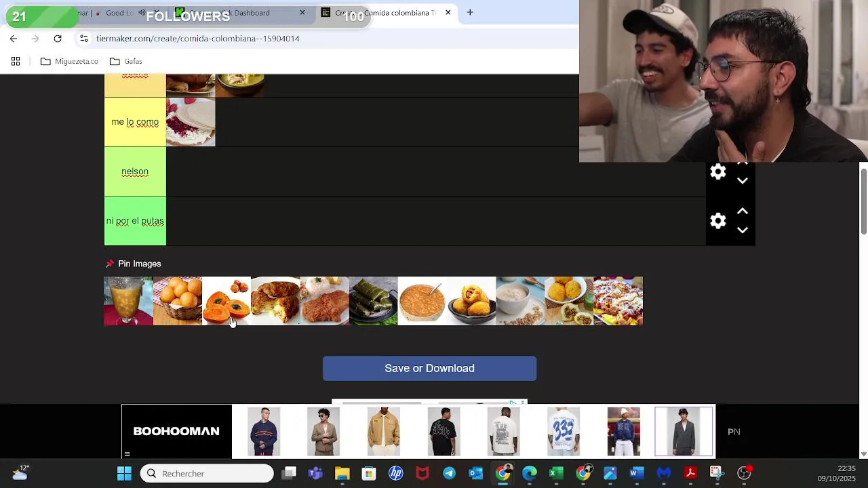
Task: Open Outlook from the taskbar
Action: point(476,473)
